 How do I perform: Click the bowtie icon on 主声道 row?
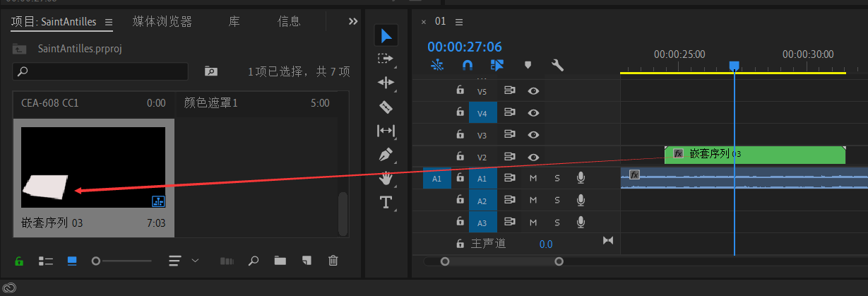point(608,241)
